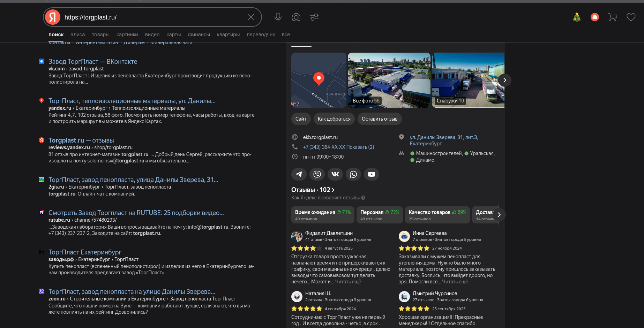The width and height of the screenshot is (644, 328).
Task: Open the zoon.ru ТоргПласт result
Action: coord(132,291)
